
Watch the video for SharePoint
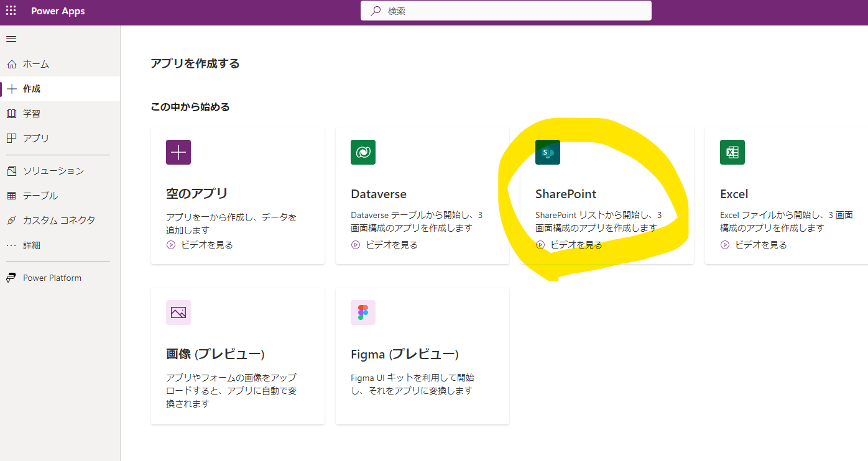[576, 245]
